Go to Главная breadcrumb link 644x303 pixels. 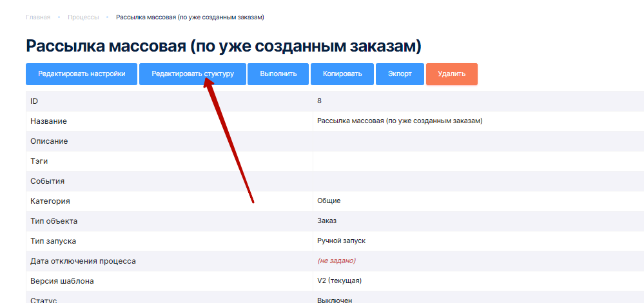point(38,17)
